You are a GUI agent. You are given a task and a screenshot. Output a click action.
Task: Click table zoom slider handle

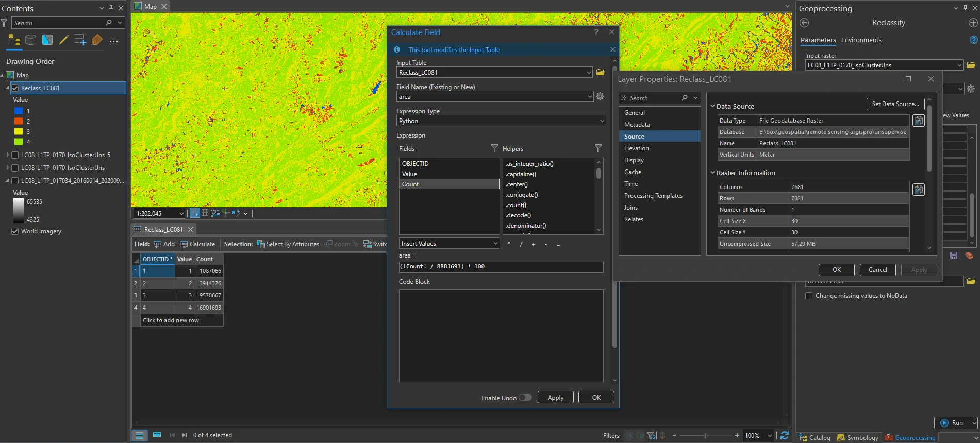pyautogui.click(x=705, y=436)
